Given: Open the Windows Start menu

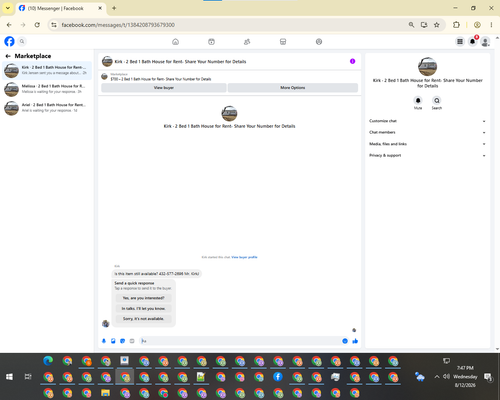Looking at the screenshot, I should (9, 377).
